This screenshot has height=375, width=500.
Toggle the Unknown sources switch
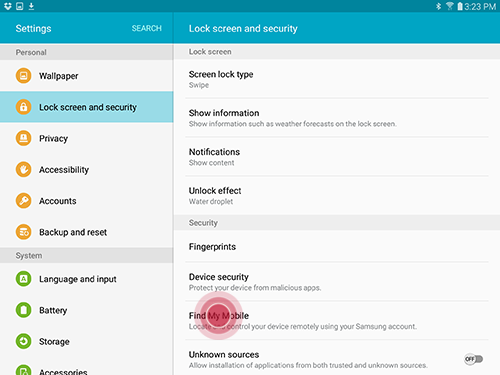tap(474, 359)
